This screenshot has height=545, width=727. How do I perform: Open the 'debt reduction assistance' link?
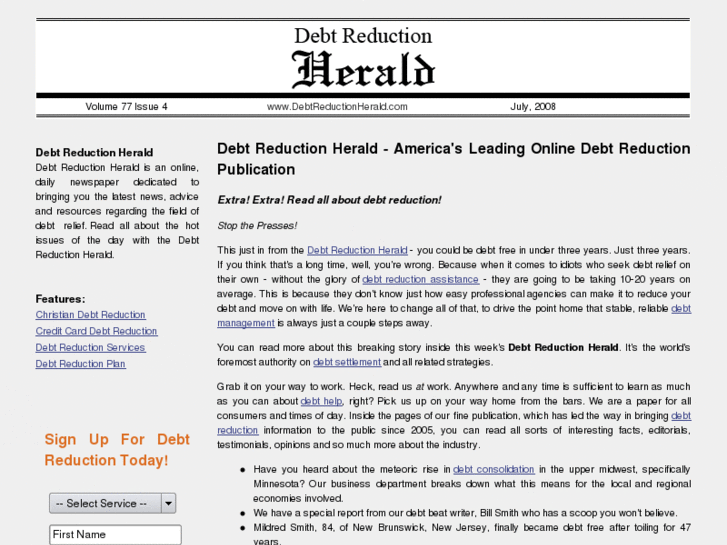point(421,280)
